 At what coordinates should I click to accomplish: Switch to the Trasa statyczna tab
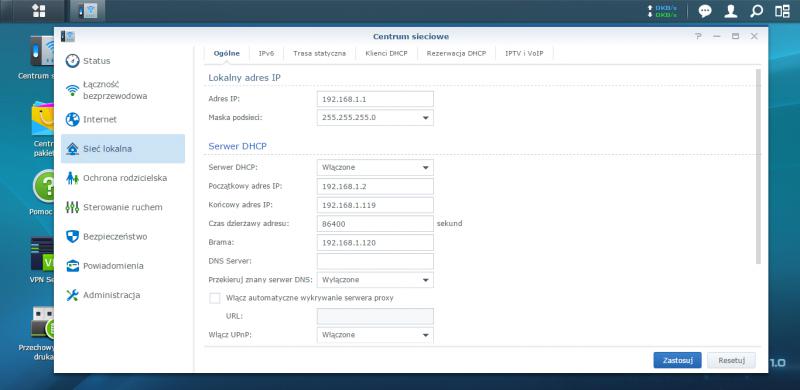(x=319, y=54)
